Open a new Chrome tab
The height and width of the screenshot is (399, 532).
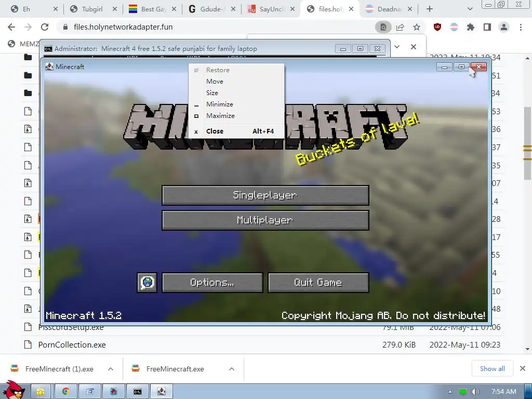click(x=430, y=9)
